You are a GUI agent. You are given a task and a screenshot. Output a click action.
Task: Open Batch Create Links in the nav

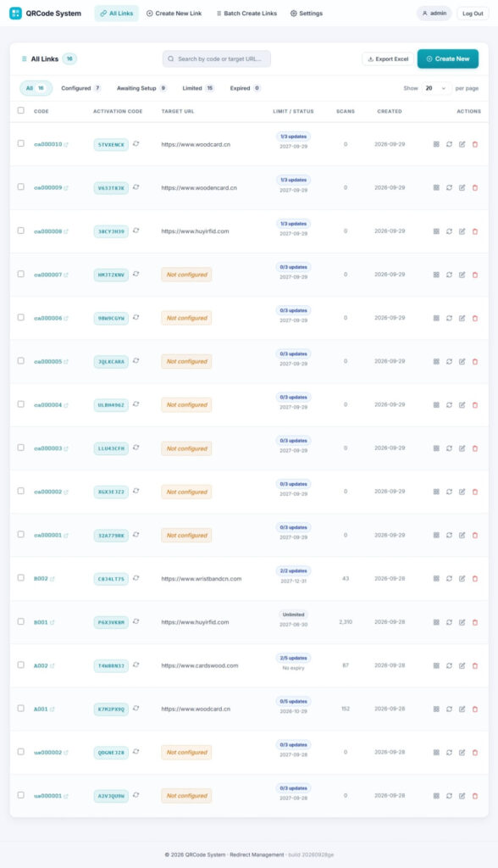pyautogui.click(x=246, y=14)
